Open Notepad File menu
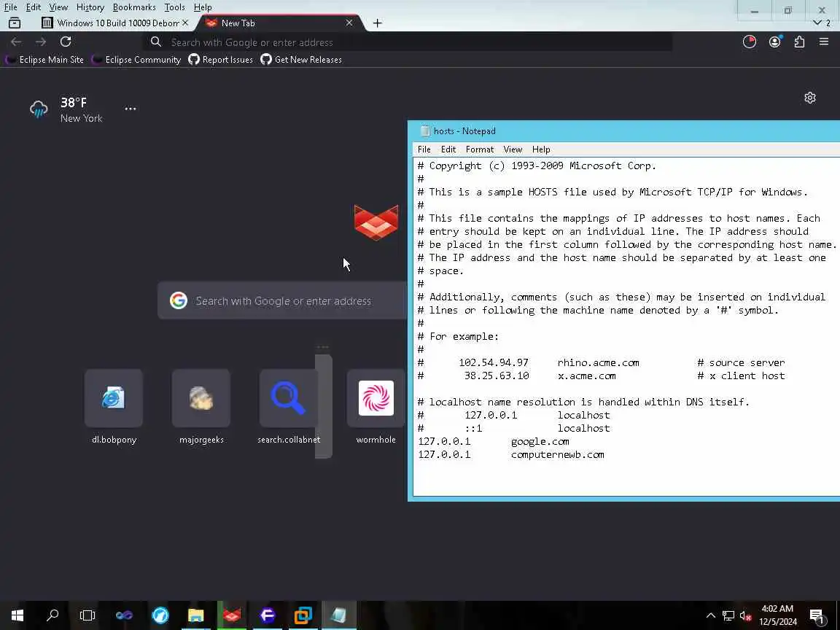This screenshot has width=840, height=630. [x=424, y=149]
